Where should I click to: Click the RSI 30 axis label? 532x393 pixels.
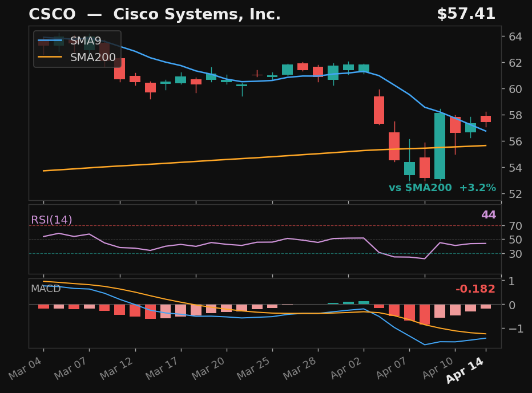coord(515,253)
